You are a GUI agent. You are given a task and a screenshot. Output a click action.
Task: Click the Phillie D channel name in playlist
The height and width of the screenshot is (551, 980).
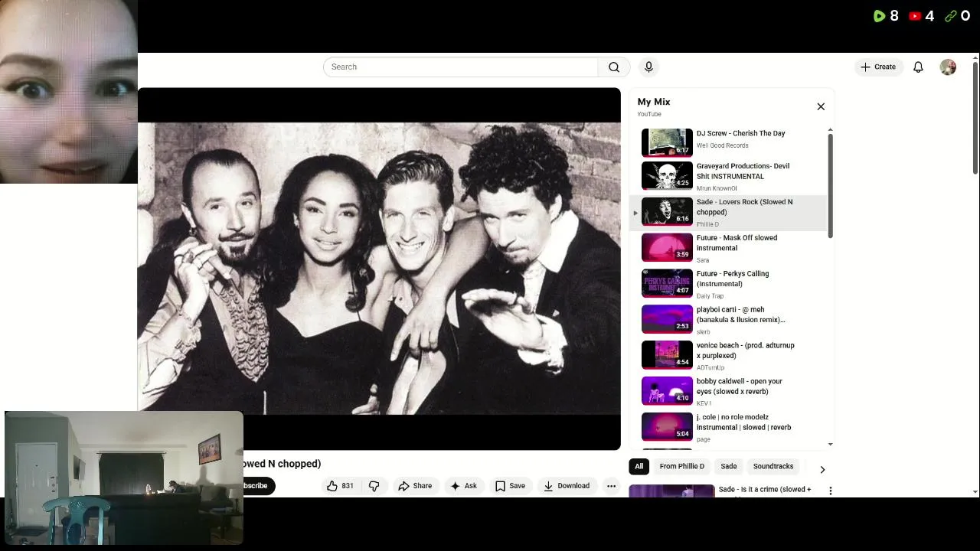pyautogui.click(x=707, y=224)
